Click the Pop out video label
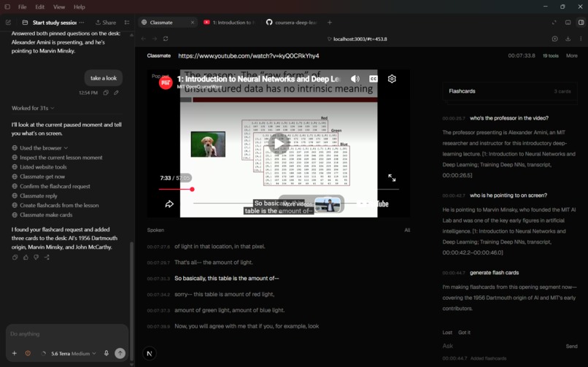The width and height of the screenshot is (588, 367). click(160, 76)
